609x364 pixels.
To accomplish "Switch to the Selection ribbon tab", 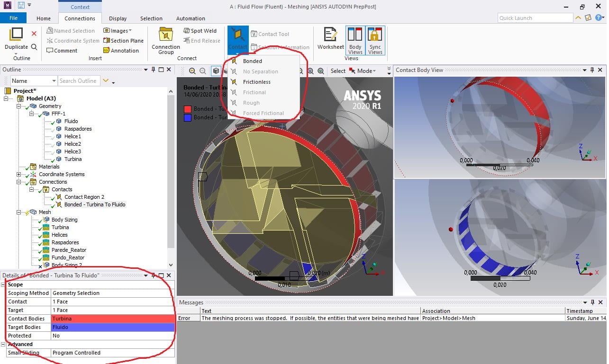I will click(151, 18).
